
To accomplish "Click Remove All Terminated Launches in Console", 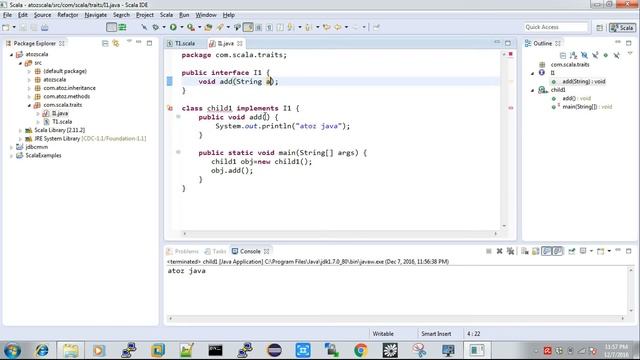I will [510, 251].
